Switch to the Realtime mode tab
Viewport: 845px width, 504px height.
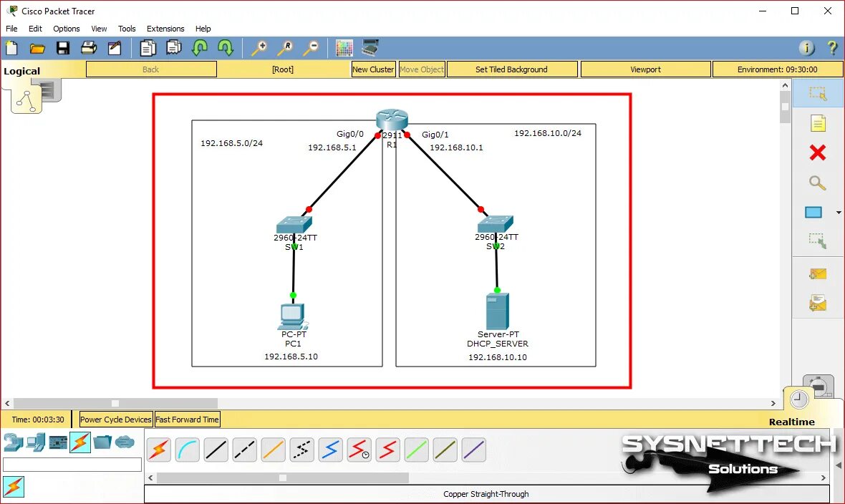click(x=791, y=422)
